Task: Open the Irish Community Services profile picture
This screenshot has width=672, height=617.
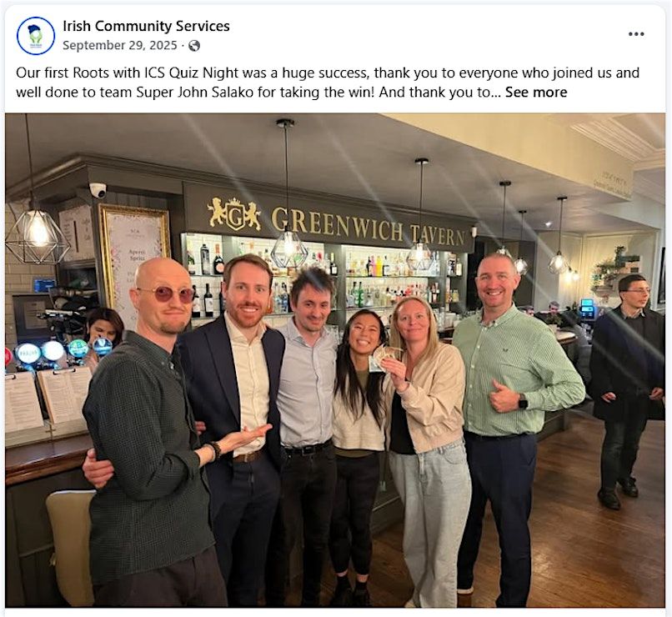Action: click(x=36, y=36)
